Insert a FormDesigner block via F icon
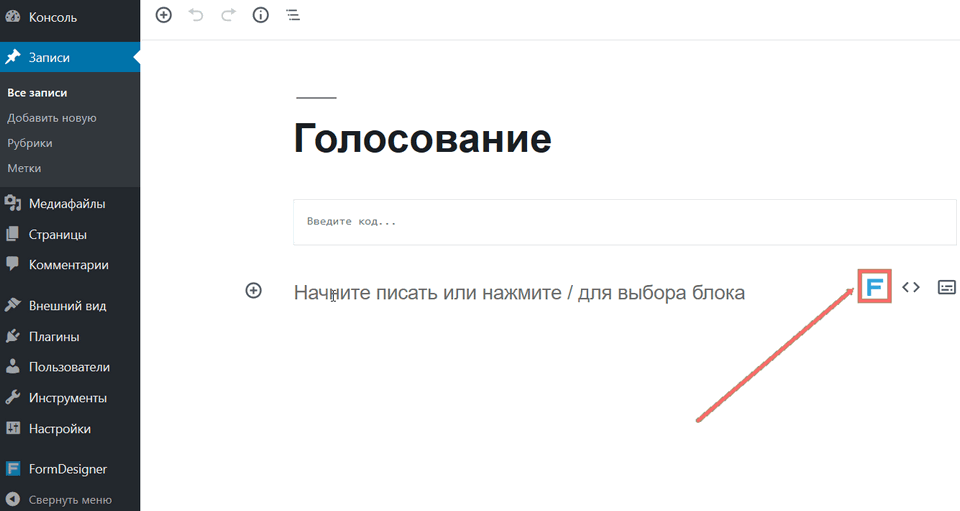The height and width of the screenshot is (511, 960). (x=874, y=286)
